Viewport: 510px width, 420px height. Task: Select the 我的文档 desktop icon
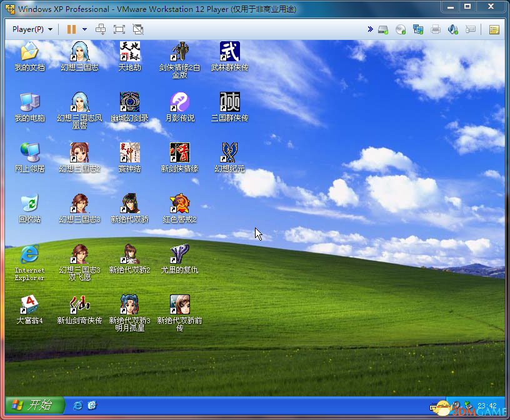29,56
